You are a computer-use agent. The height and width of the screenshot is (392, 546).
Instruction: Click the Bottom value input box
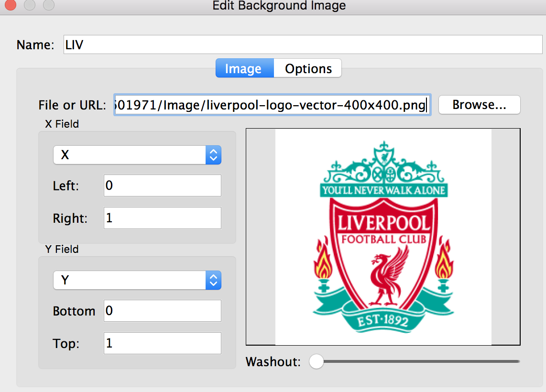[x=162, y=311]
